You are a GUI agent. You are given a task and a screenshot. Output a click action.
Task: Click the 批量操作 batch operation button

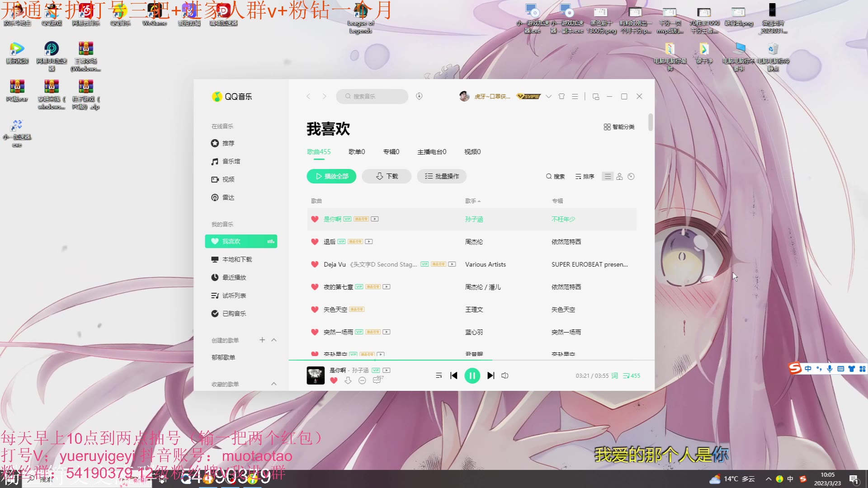[442, 176]
